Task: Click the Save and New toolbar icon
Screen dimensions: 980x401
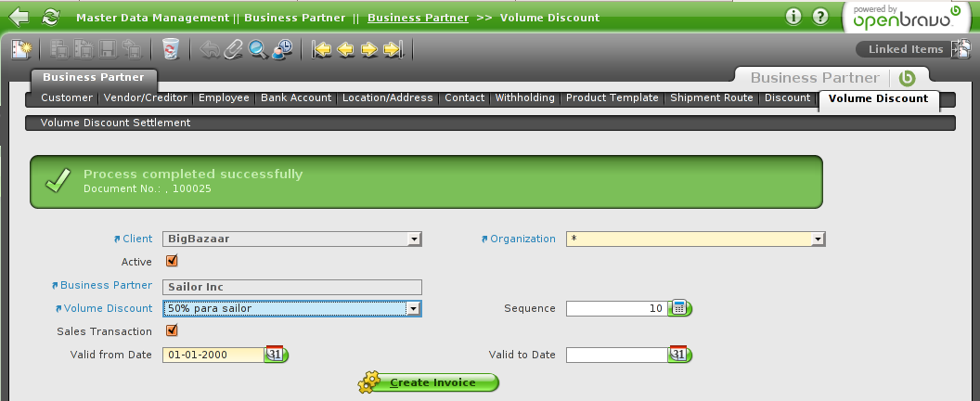Action: pos(84,49)
